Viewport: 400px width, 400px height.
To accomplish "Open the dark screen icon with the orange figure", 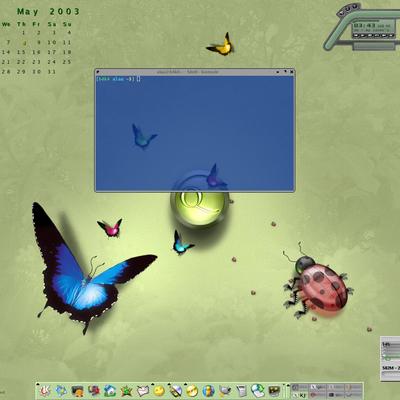I will [x=78, y=391].
